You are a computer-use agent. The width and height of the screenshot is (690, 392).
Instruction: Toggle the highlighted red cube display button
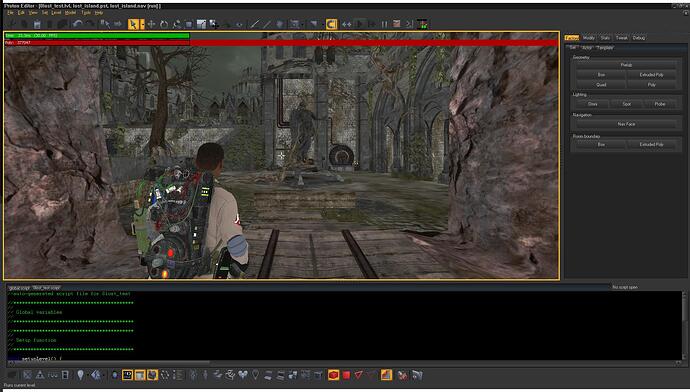pos(334,375)
